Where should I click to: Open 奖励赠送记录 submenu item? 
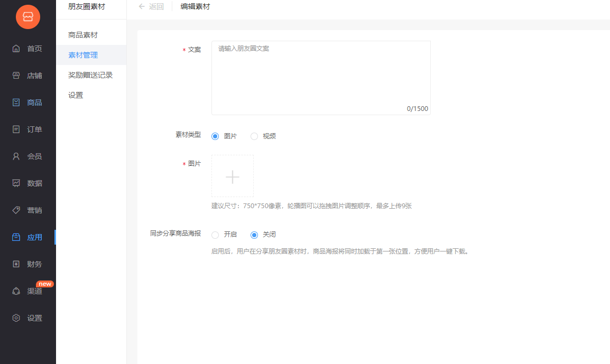[90, 75]
